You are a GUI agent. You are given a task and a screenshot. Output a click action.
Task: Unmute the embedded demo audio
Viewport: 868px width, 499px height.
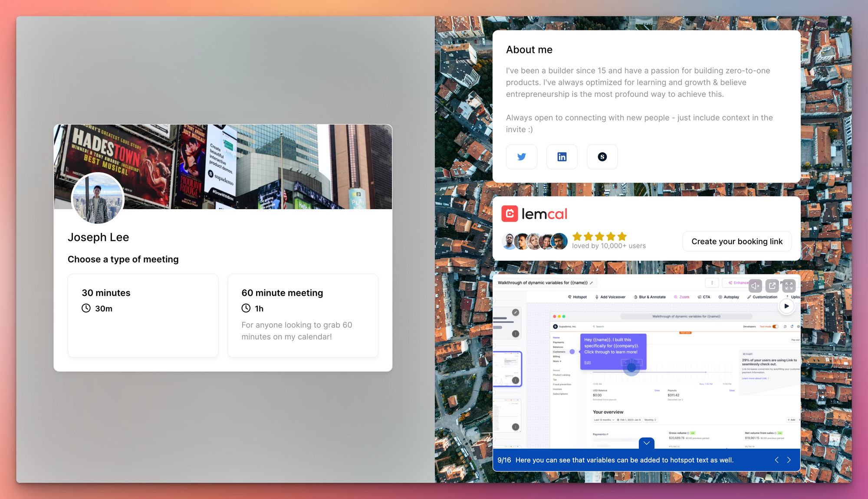[756, 286]
